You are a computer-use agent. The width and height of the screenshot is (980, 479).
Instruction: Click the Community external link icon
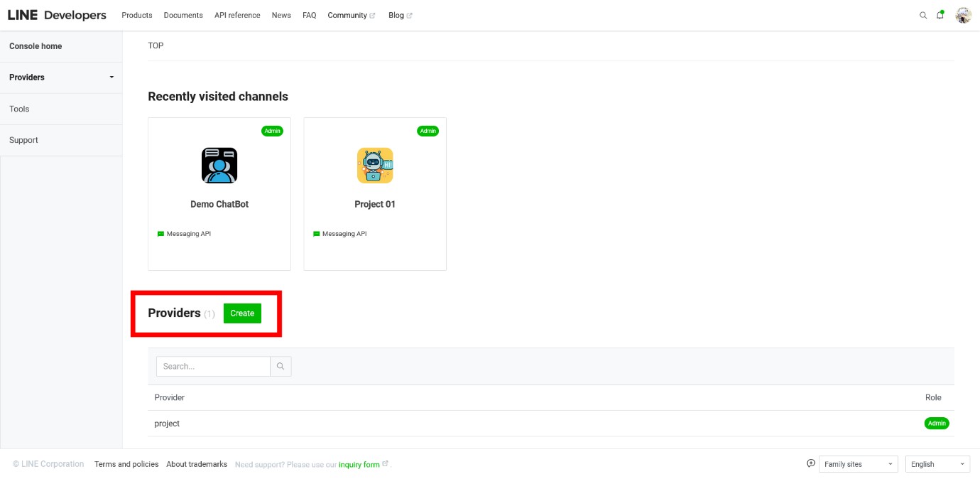(372, 16)
